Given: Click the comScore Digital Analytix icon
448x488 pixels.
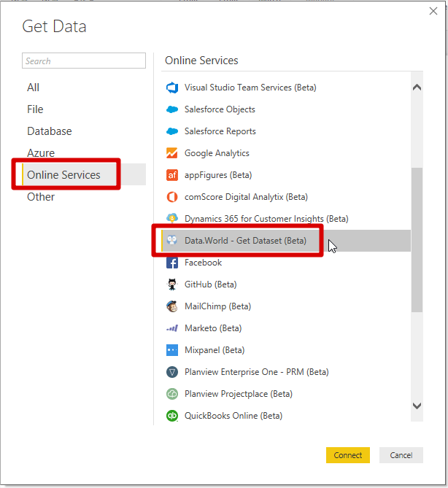Looking at the screenshot, I should (172, 197).
